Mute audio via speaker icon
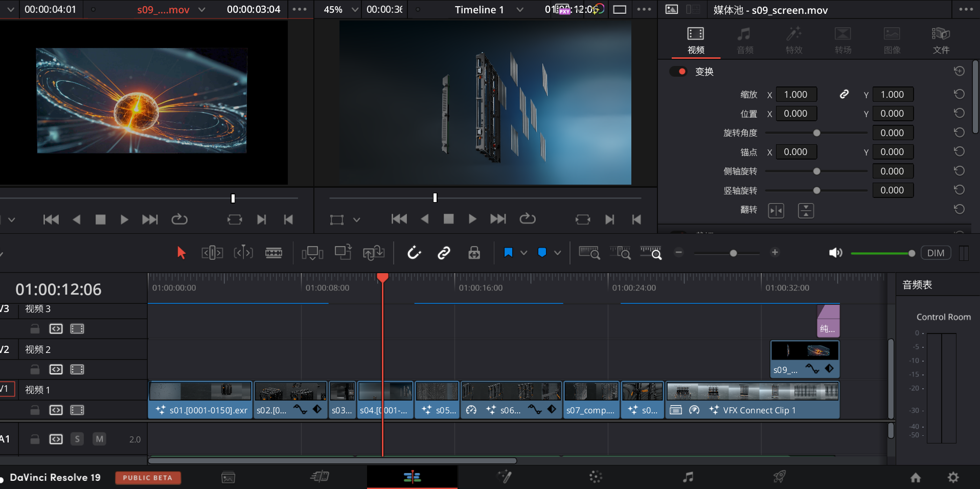This screenshot has height=489, width=980. tap(835, 253)
